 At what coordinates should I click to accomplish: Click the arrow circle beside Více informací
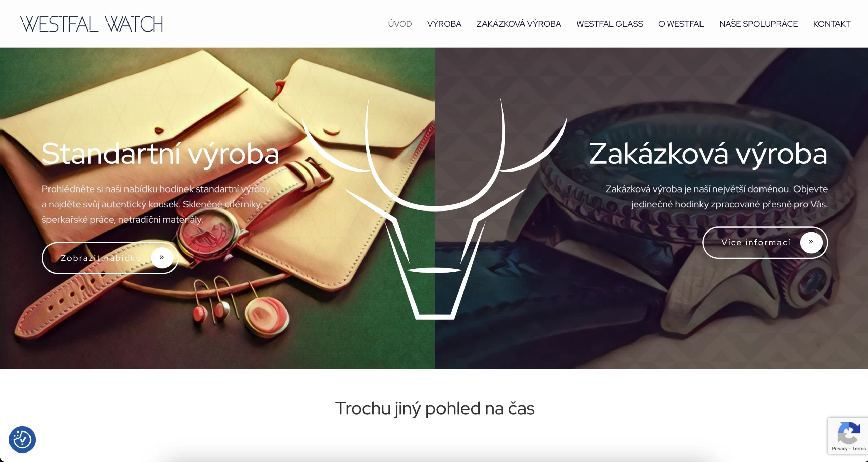point(811,242)
